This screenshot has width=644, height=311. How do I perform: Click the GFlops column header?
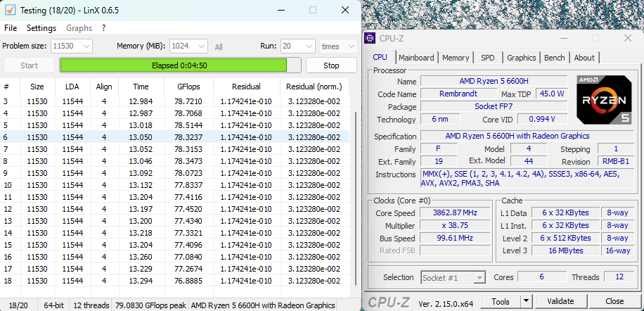pos(188,87)
